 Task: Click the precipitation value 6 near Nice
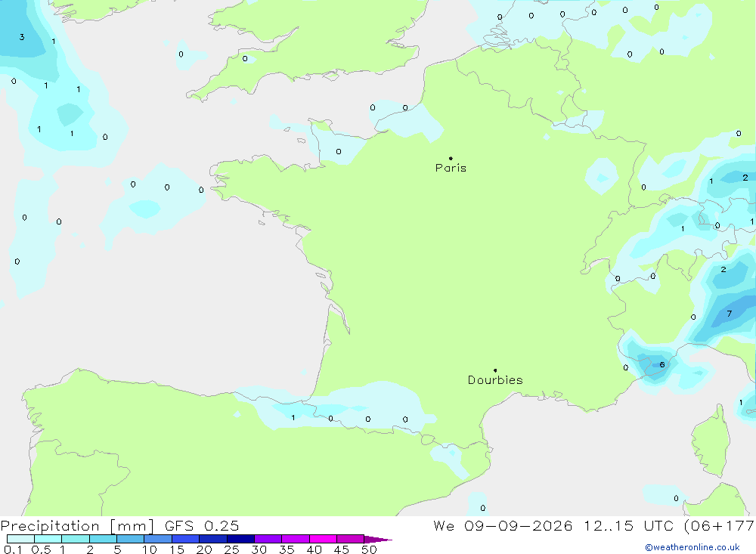[x=662, y=364]
